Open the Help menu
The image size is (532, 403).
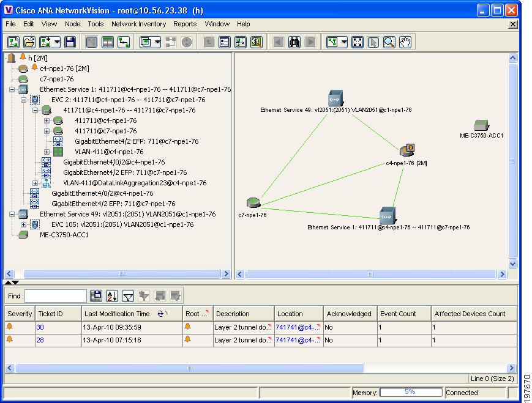tap(243, 24)
